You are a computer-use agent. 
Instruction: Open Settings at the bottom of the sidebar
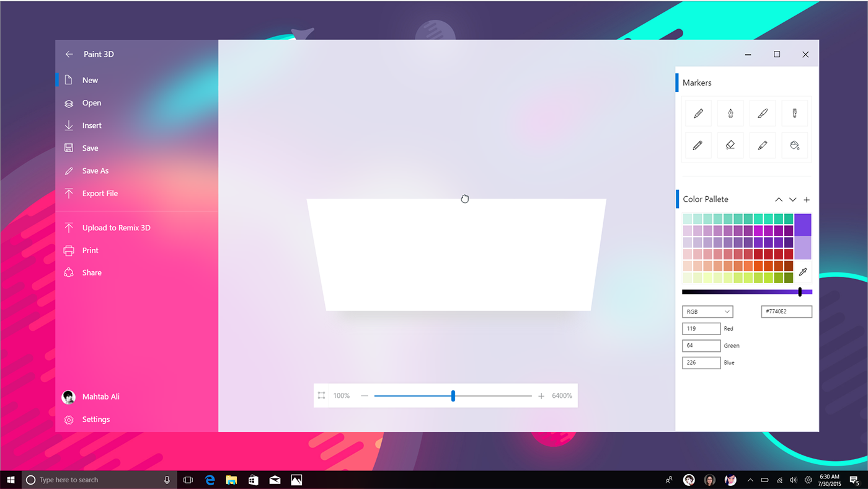(137, 419)
